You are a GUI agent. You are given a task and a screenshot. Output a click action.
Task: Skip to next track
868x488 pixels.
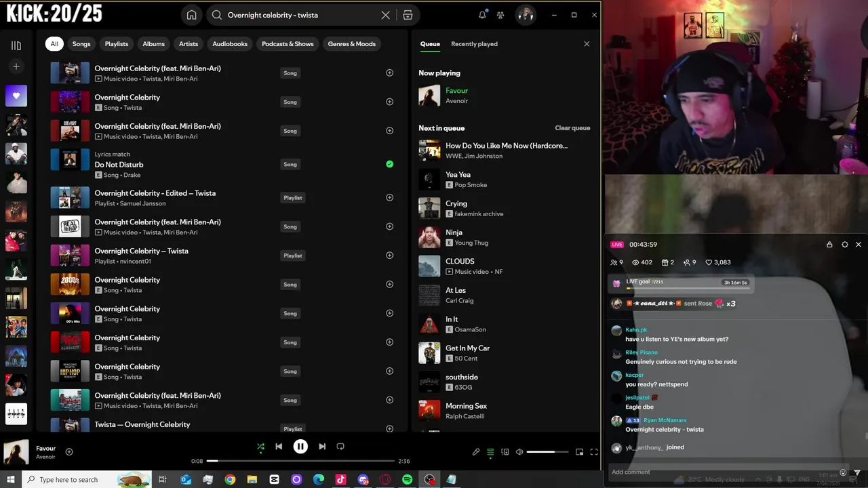[x=322, y=447]
